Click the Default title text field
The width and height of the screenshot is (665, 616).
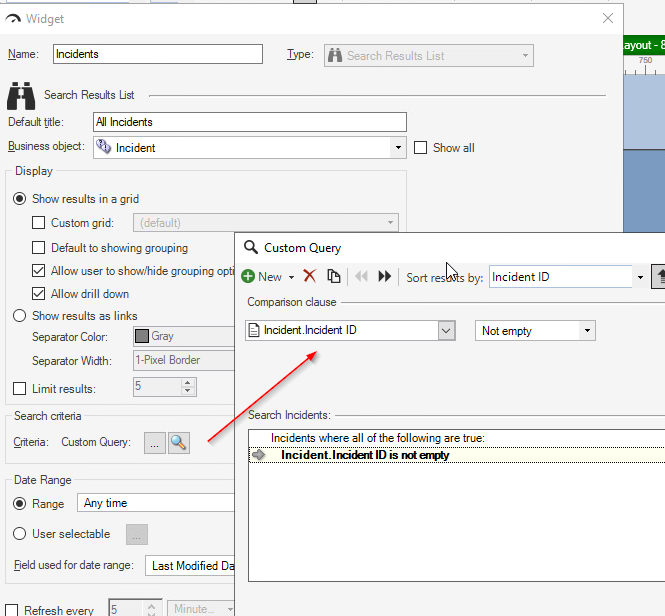click(x=250, y=122)
